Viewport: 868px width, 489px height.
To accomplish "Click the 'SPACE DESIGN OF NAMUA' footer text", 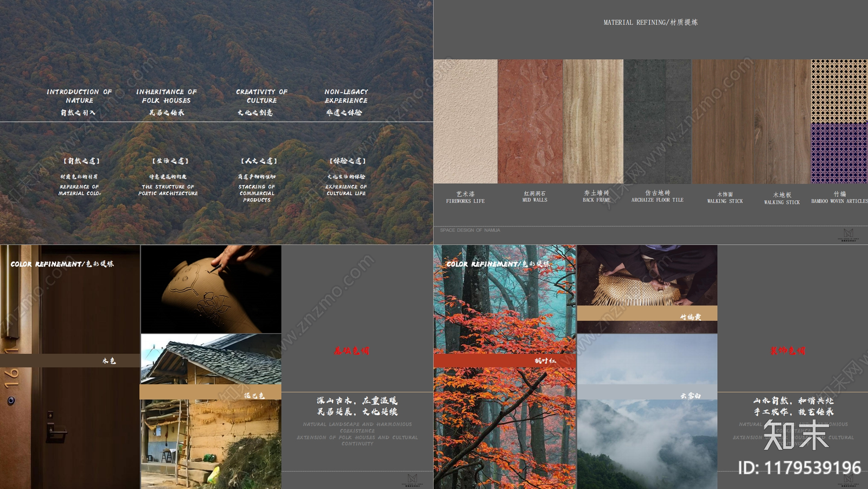I will pyautogui.click(x=470, y=230).
